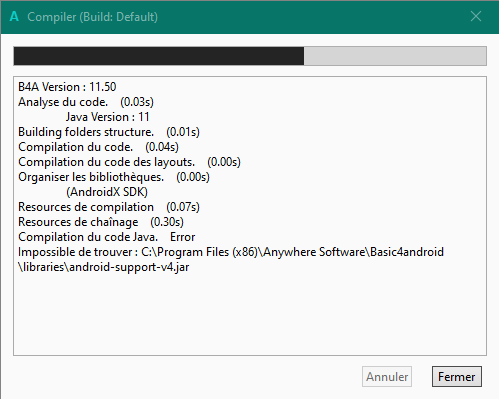The width and height of the screenshot is (499, 399).
Task: Select 'Compilation du code Java. Error' line
Action: pos(107,237)
